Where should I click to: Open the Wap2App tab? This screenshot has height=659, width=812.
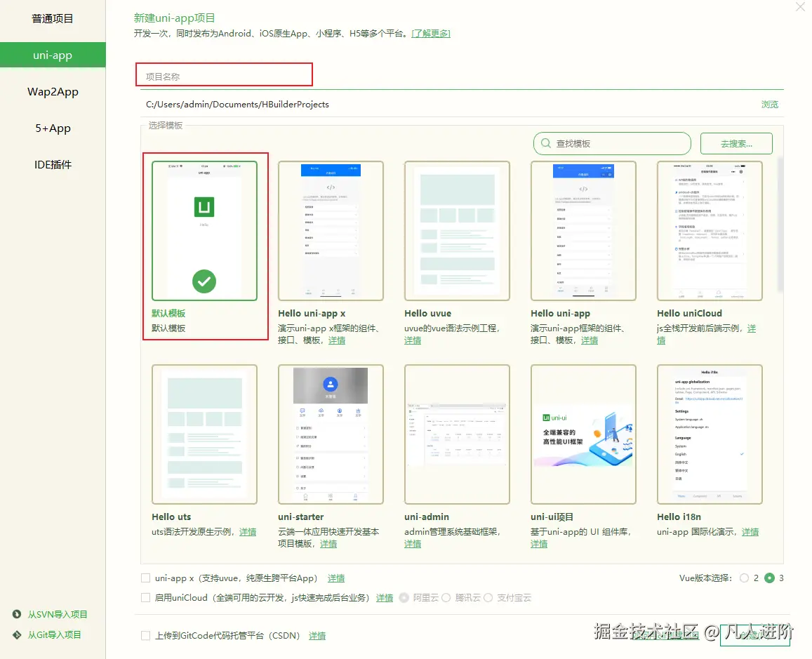tap(53, 92)
